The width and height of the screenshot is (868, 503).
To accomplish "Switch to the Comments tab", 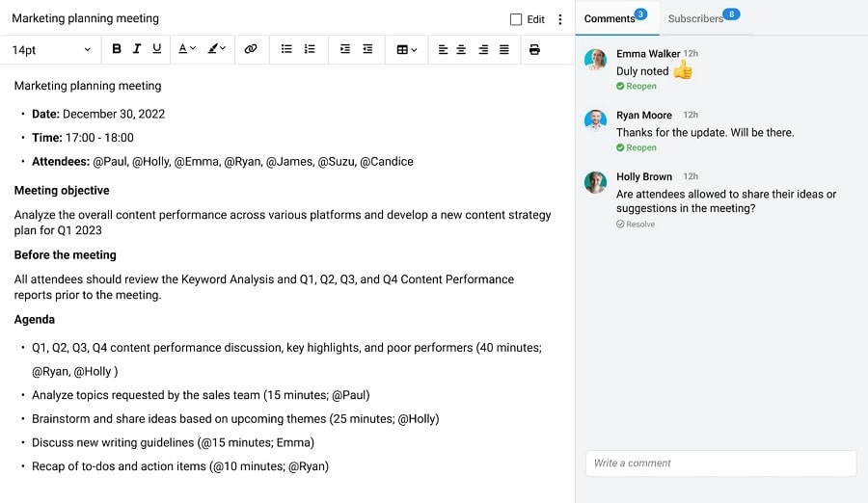I will pos(616,18).
